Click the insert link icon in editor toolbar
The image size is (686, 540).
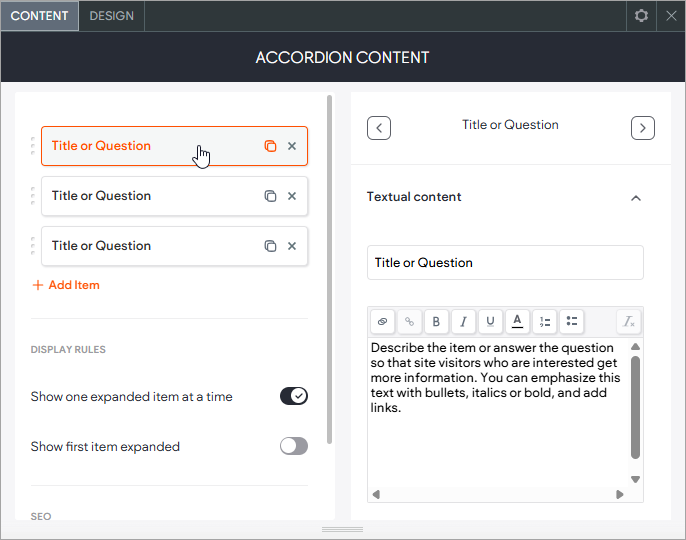[x=382, y=321]
